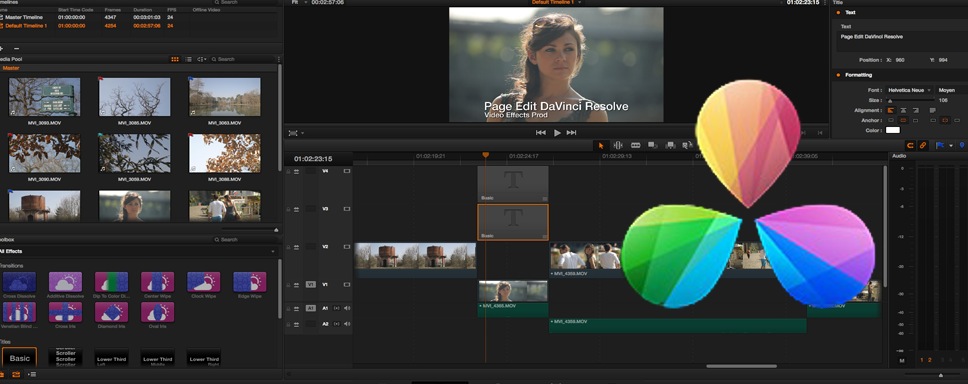The width and height of the screenshot is (968, 384).
Task: Open the font style Moyen dropdown
Action: (x=952, y=90)
